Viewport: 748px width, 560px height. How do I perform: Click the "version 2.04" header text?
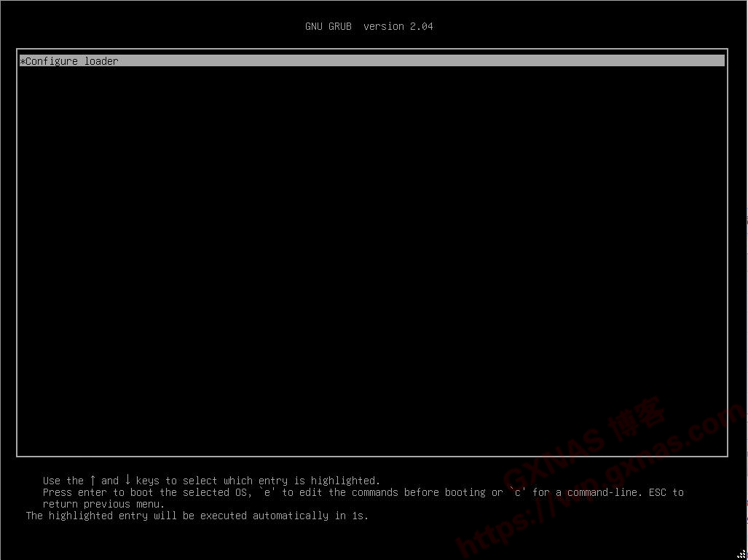click(x=398, y=26)
